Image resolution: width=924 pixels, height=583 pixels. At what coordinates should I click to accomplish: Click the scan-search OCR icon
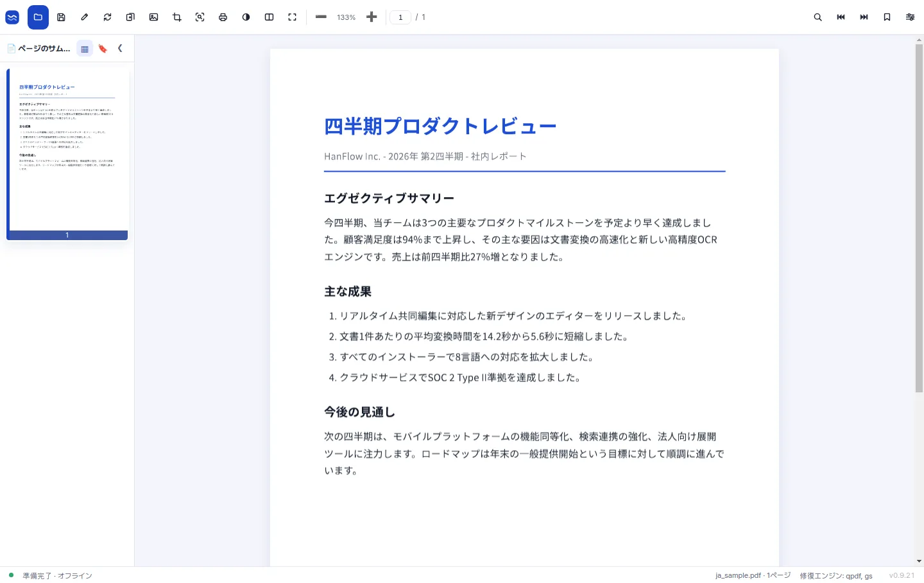pyautogui.click(x=200, y=17)
